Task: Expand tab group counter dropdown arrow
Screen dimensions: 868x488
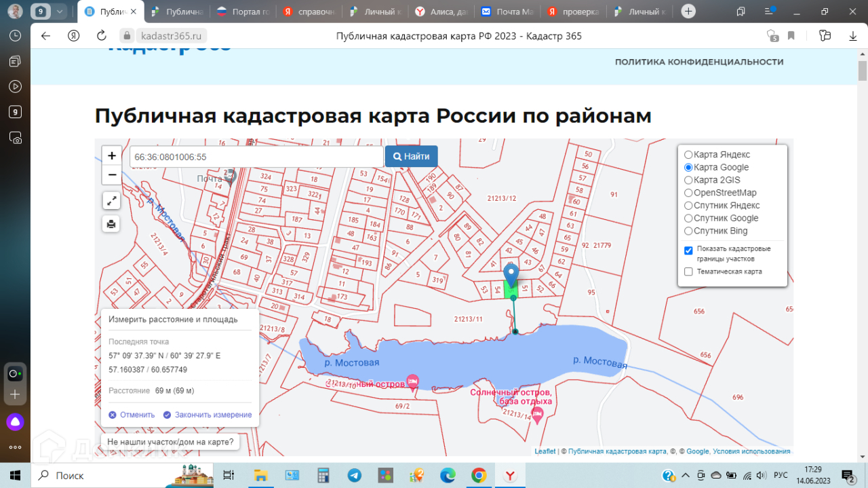Action: coord(60,12)
